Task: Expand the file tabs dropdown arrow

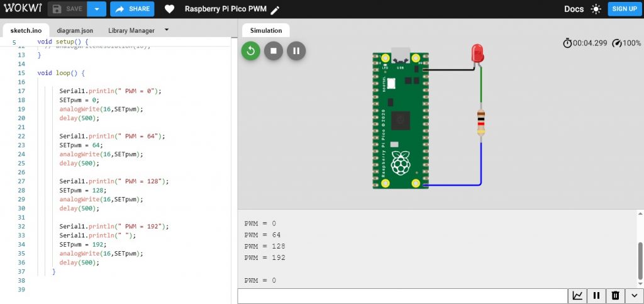Action: click(x=166, y=30)
